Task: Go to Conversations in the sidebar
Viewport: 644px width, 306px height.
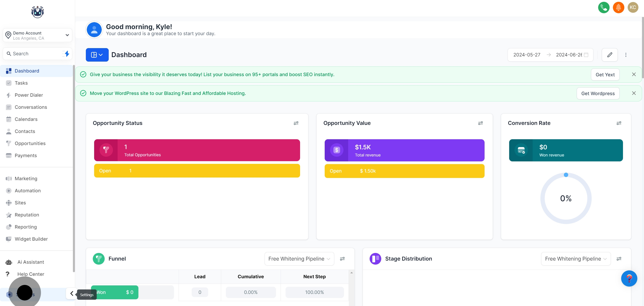Action: tap(31, 107)
